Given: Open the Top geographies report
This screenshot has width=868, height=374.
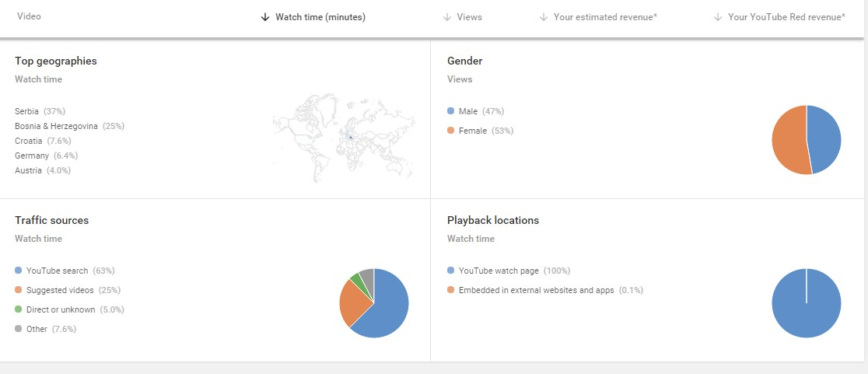Looking at the screenshot, I should click(56, 61).
